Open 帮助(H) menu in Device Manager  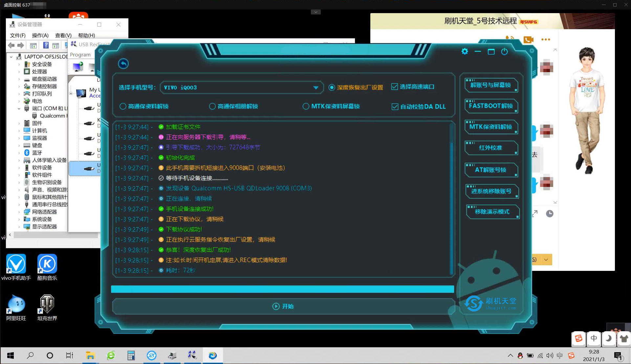(x=87, y=35)
